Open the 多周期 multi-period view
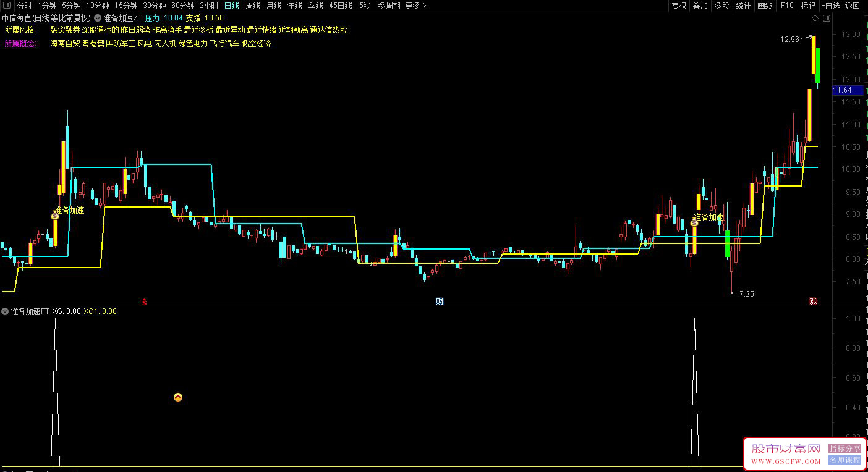 point(389,6)
